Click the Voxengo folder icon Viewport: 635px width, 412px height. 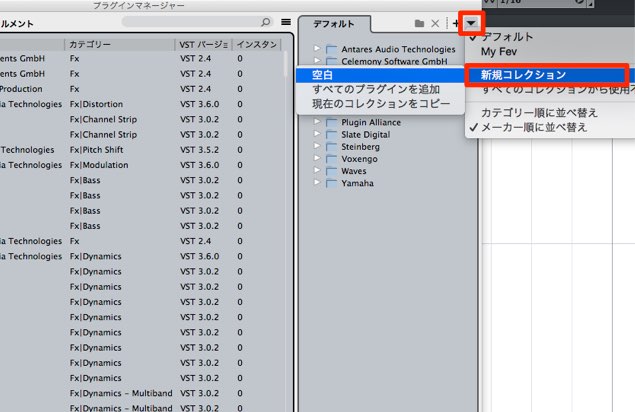point(332,159)
